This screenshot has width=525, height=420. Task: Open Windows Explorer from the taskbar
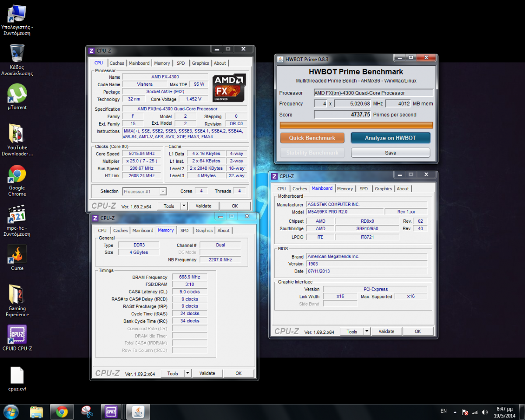(37, 412)
